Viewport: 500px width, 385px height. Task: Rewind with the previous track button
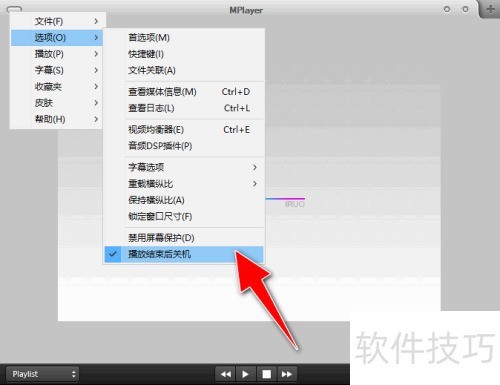[x=226, y=374]
